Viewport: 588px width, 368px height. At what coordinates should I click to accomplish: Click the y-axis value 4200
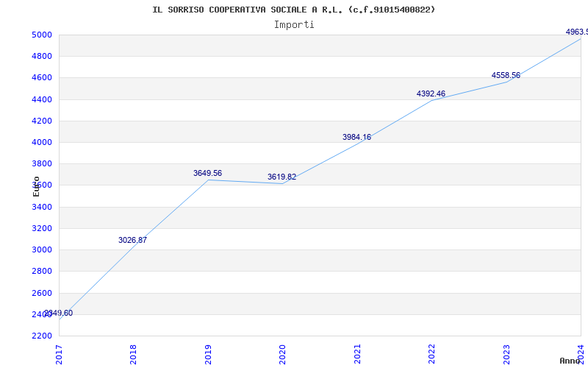[x=43, y=121]
